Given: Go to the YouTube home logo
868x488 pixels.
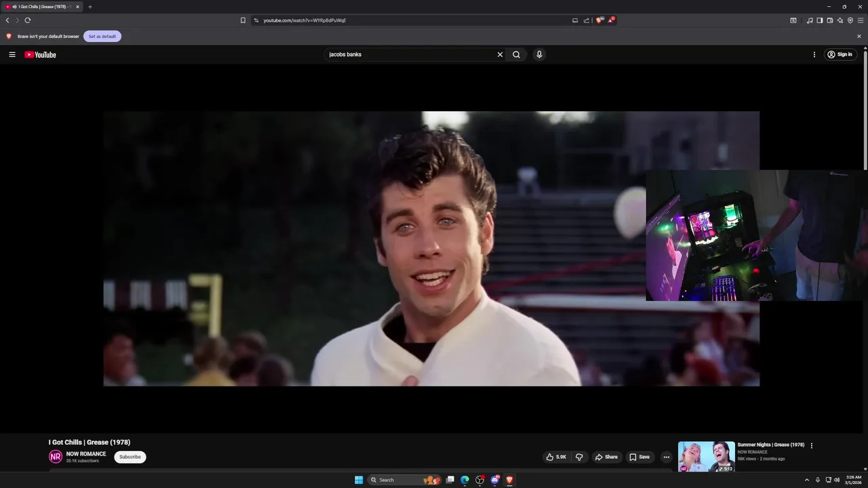Looking at the screenshot, I should [x=40, y=55].
